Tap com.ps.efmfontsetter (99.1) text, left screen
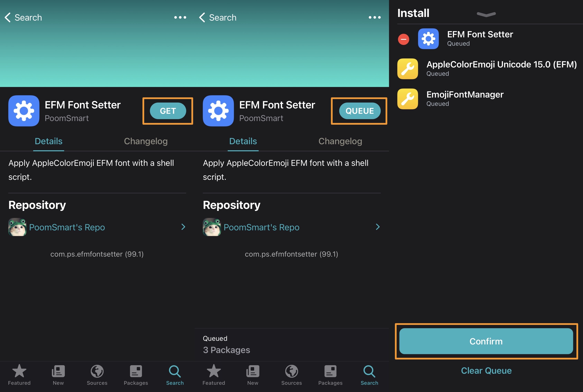Screen dimensions: 583x392 (97, 254)
